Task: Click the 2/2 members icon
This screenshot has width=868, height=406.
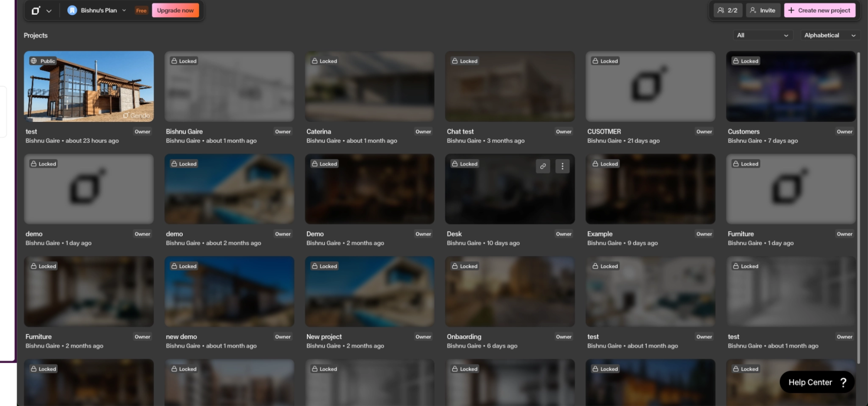Action: coord(728,10)
